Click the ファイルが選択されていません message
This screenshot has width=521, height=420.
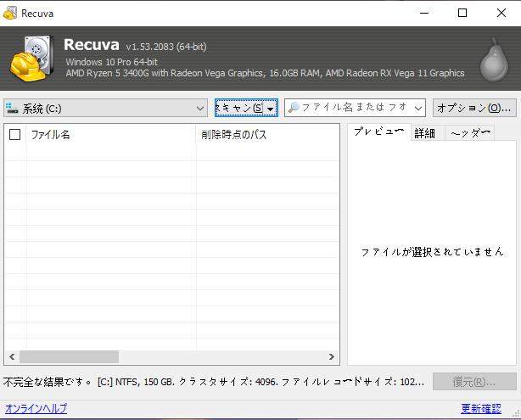pos(432,252)
